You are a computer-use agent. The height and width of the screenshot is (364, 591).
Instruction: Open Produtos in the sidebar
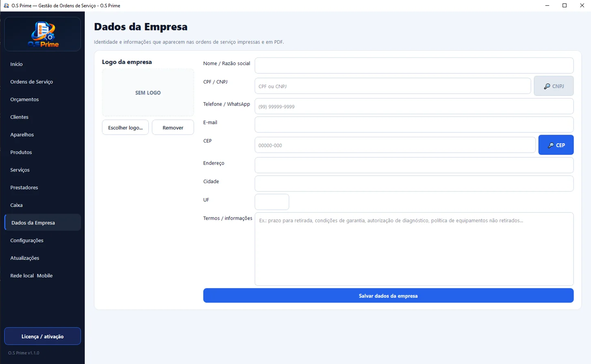[42, 152]
